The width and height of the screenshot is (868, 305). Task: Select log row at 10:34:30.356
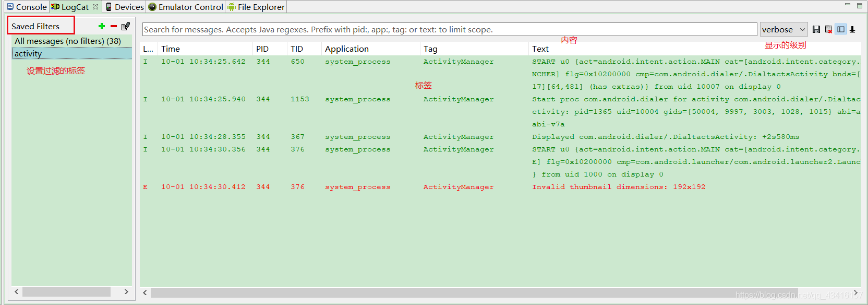(x=500, y=162)
